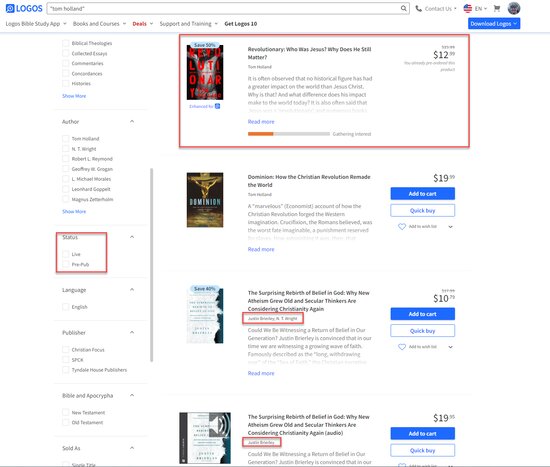Screen dimensions: 550x467
Task: Click the Enhanced for Logos icon under Revolutionary
Action: pos(217,106)
